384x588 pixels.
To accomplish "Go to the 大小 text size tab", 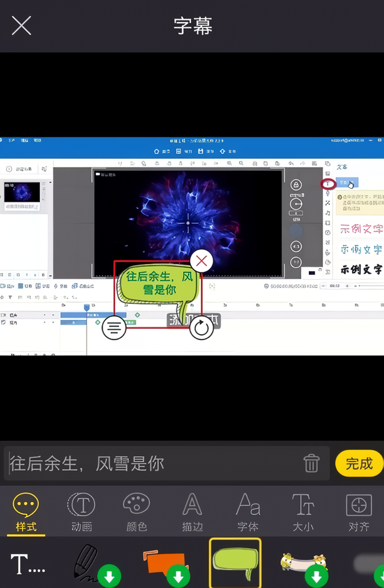I will click(x=303, y=513).
